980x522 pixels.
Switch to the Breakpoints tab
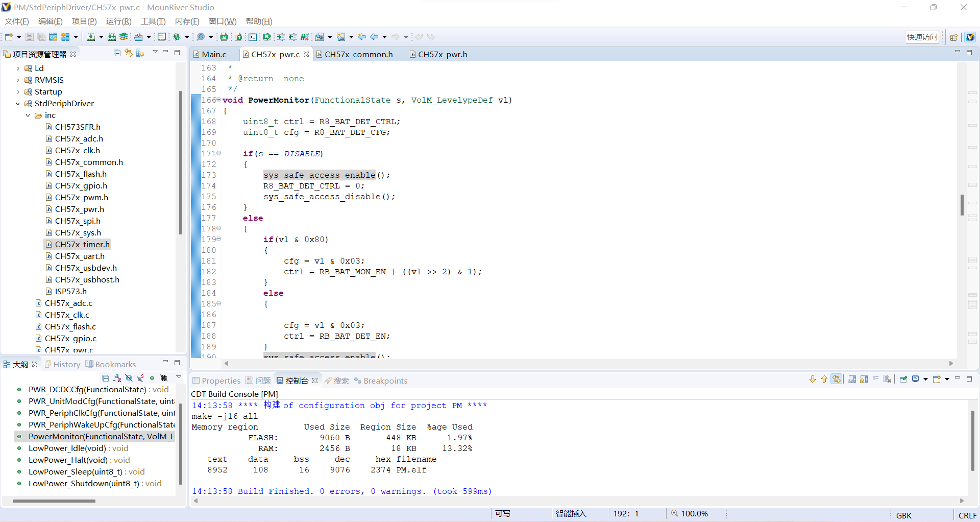pos(381,381)
